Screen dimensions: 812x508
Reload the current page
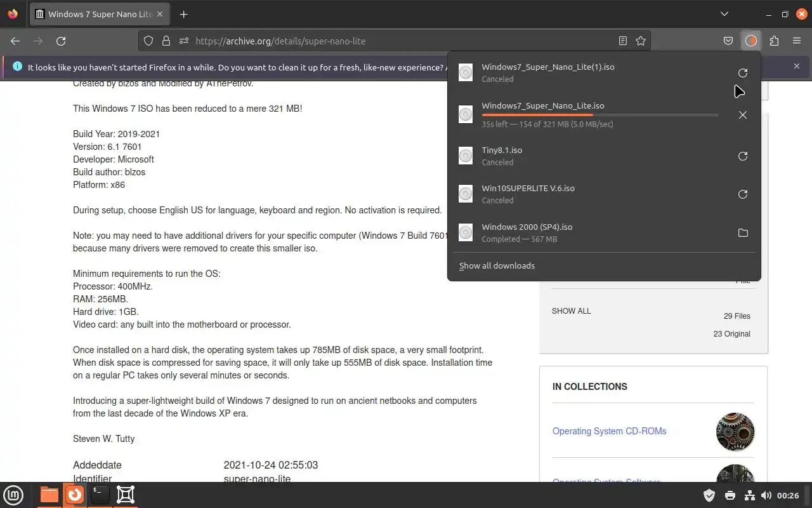[x=61, y=41]
